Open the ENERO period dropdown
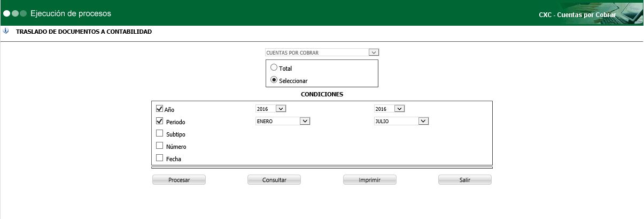644x219 pixels. point(283,122)
